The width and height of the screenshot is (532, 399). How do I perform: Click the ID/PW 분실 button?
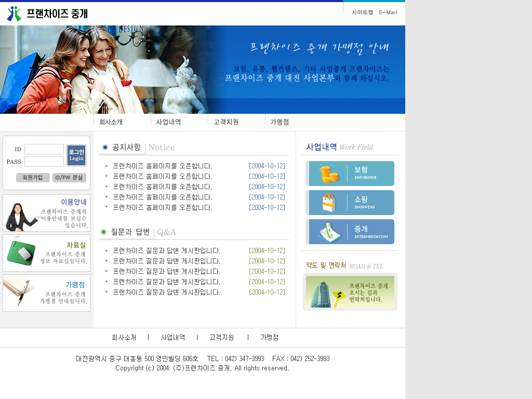point(69,178)
